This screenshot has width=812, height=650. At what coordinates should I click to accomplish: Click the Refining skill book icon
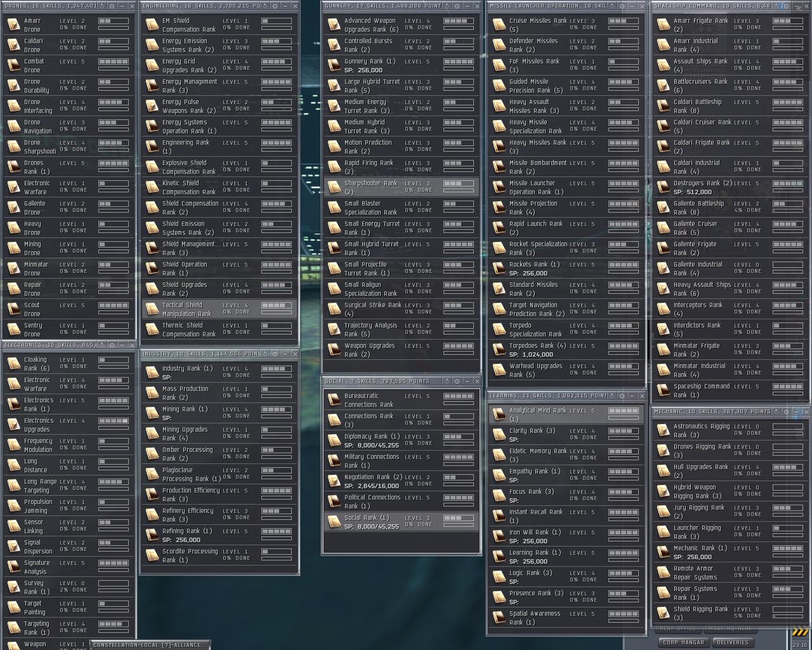pyautogui.click(x=152, y=535)
